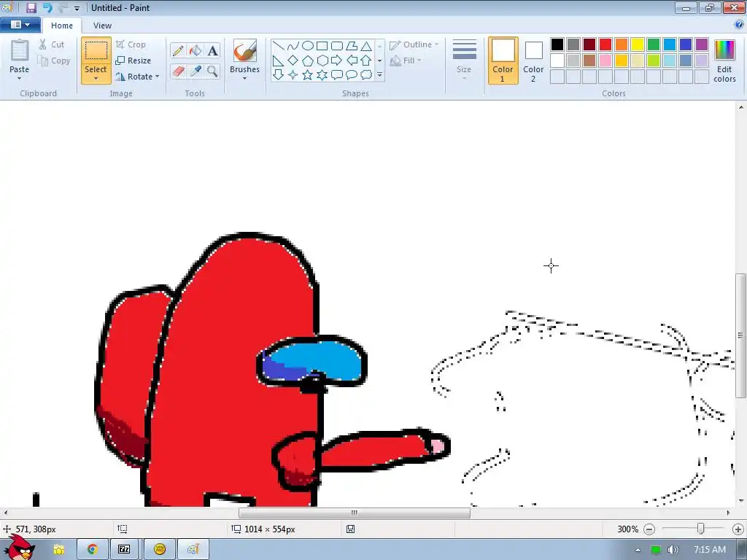
Task: Choose the Rectangle shape
Action: click(x=322, y=46)
